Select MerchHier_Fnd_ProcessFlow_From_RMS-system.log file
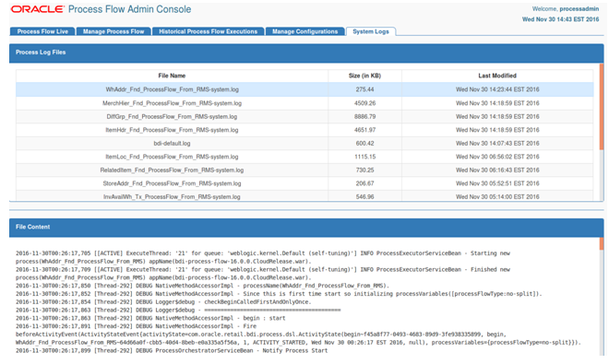The image size is (609, 364). click(x=172, y=103)
